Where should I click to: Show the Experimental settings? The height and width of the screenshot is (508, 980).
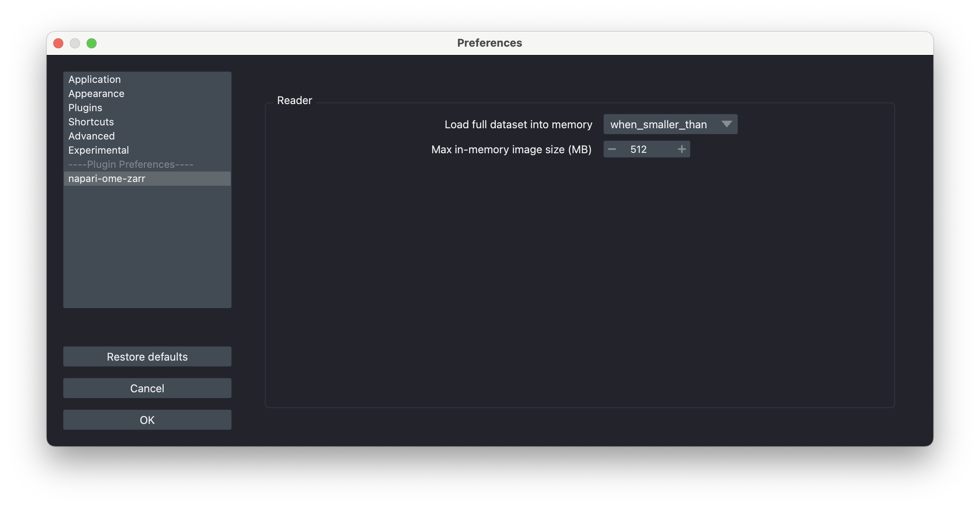pyautogui.click(x=147, y=150)
